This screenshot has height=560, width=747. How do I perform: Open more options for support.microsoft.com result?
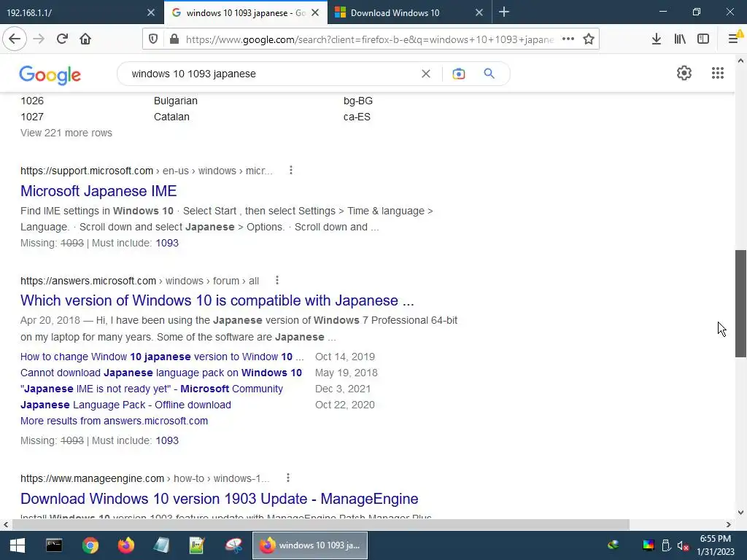pos(291,171)
